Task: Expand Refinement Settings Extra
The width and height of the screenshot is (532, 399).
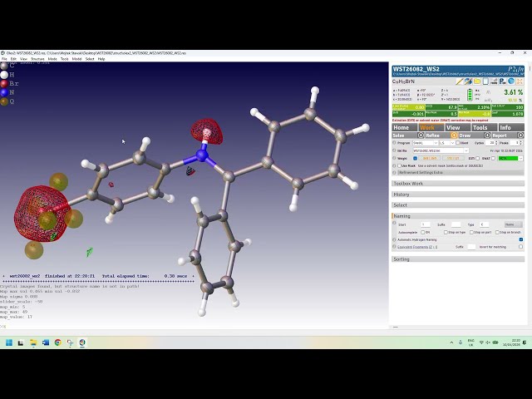Action: 461,173
